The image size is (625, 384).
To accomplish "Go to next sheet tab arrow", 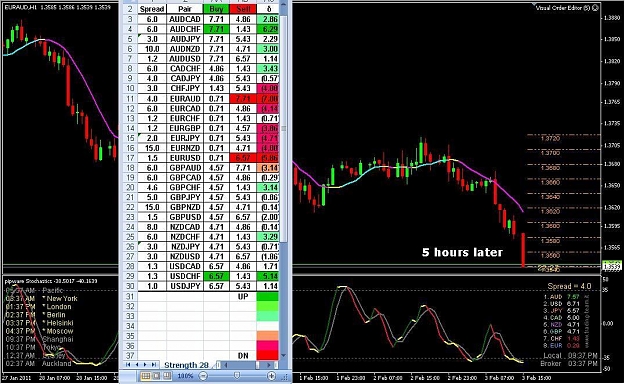I will point(145,365).
